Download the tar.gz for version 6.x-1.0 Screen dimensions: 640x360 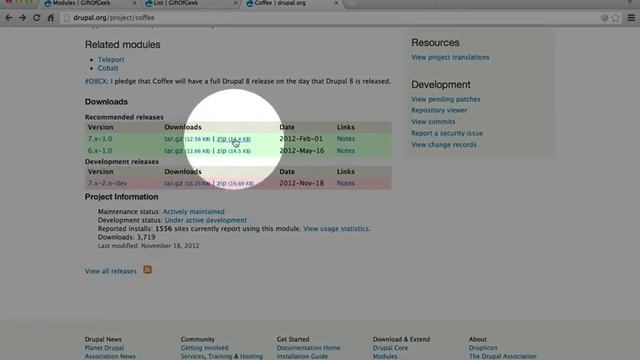coord(187,151)
